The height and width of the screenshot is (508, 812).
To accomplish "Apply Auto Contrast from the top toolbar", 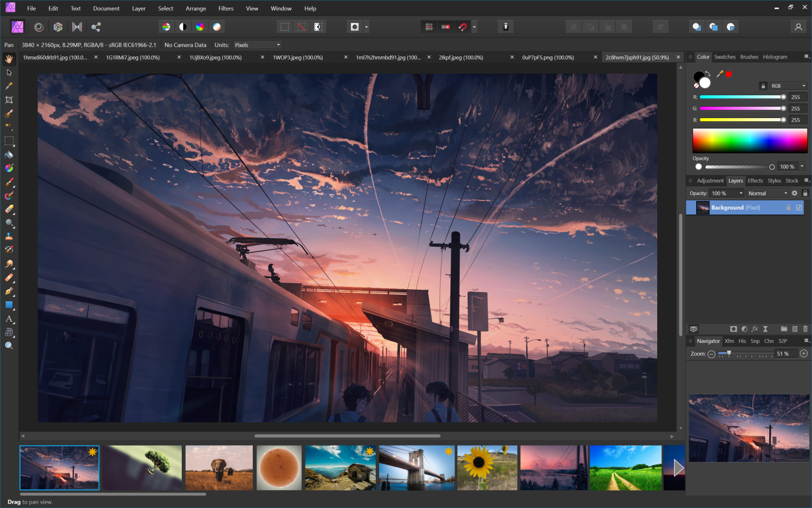I will point(182,26).
